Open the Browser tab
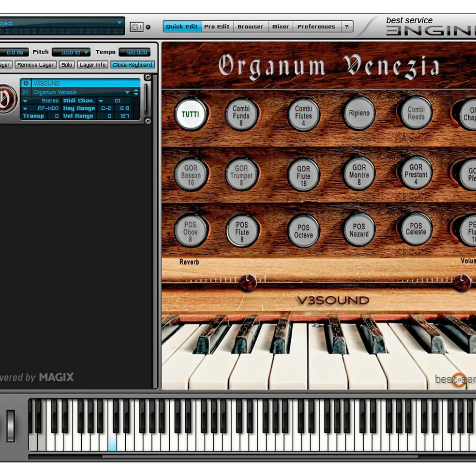Screen dimensions: 476x476 [251, 27]
